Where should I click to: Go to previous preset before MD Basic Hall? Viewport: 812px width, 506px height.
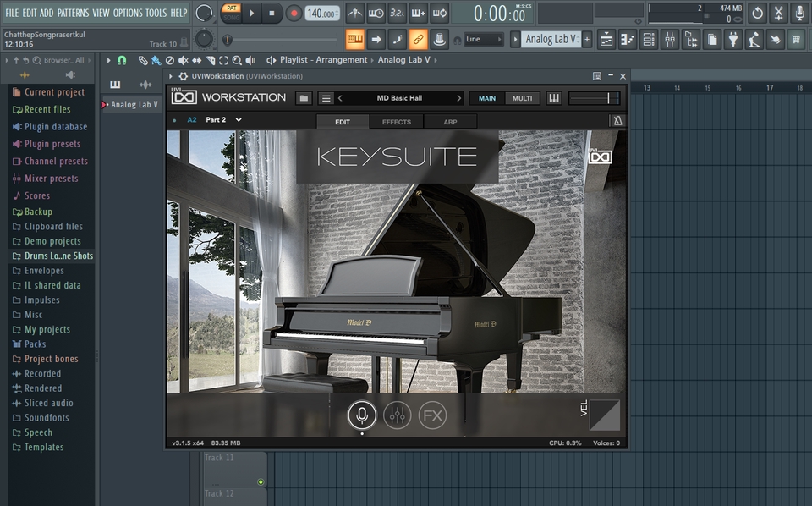[340, 98]
